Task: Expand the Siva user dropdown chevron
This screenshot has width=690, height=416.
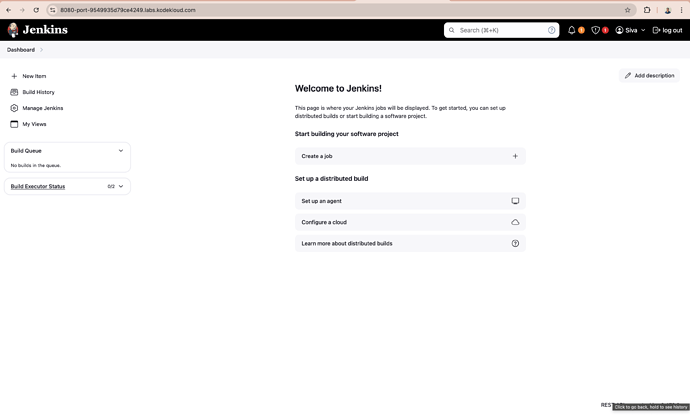Action: [x=643, y=30]
